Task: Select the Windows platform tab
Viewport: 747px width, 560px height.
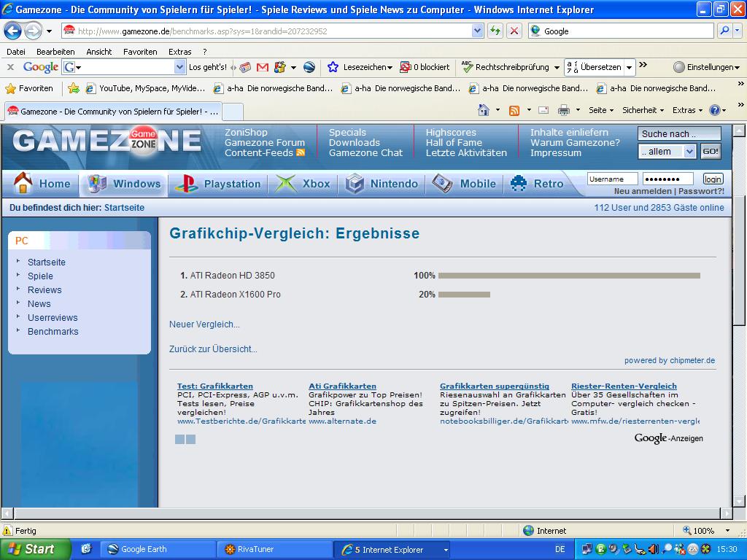Action: pos(124,184)
